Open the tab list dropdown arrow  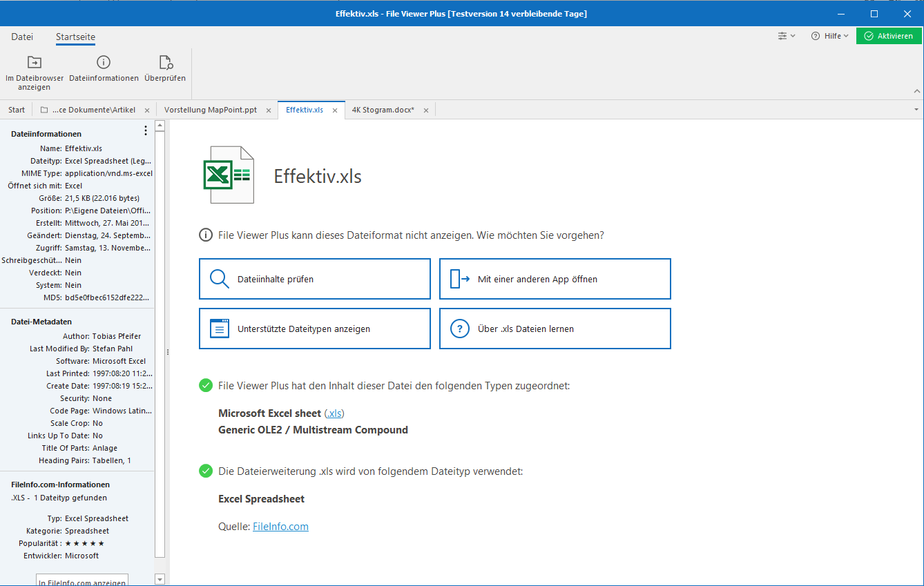916,110
